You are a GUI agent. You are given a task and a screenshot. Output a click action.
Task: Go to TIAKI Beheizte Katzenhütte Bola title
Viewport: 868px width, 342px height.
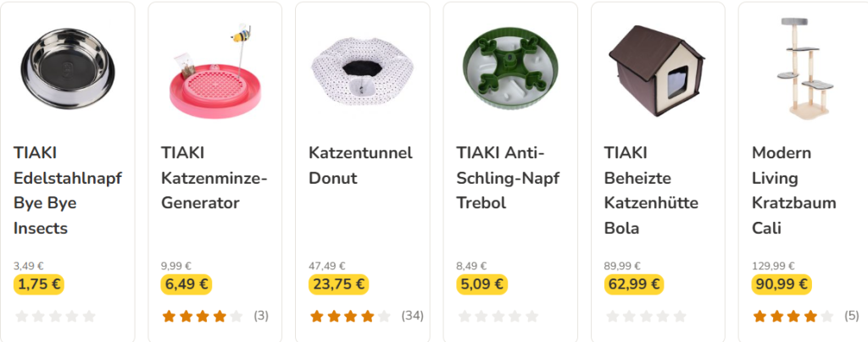click(x=651, y=190)
